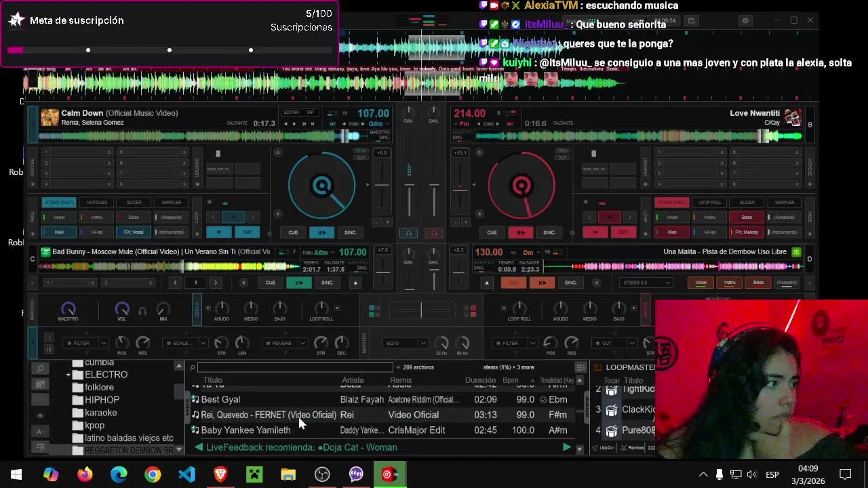
Task: Open browser options icon right of file count
Action: 580,367
